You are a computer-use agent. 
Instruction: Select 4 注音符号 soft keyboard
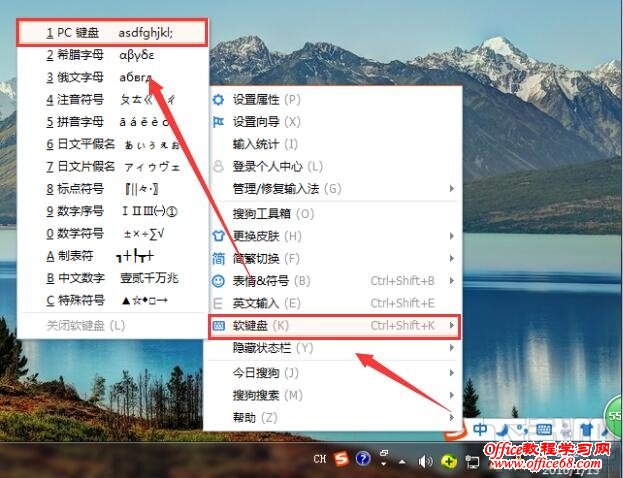point(112,99)
